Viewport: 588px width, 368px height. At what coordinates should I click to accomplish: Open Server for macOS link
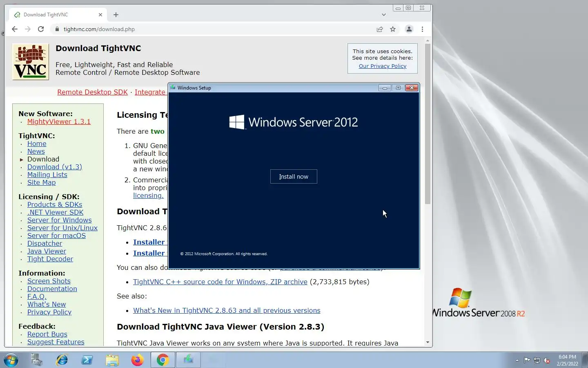point(56,236)
